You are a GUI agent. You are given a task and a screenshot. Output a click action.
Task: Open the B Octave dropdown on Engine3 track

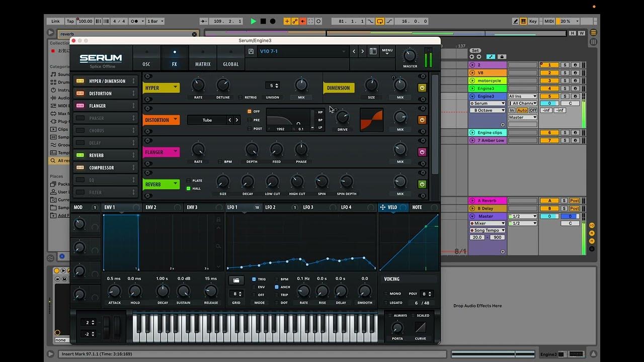487,110
